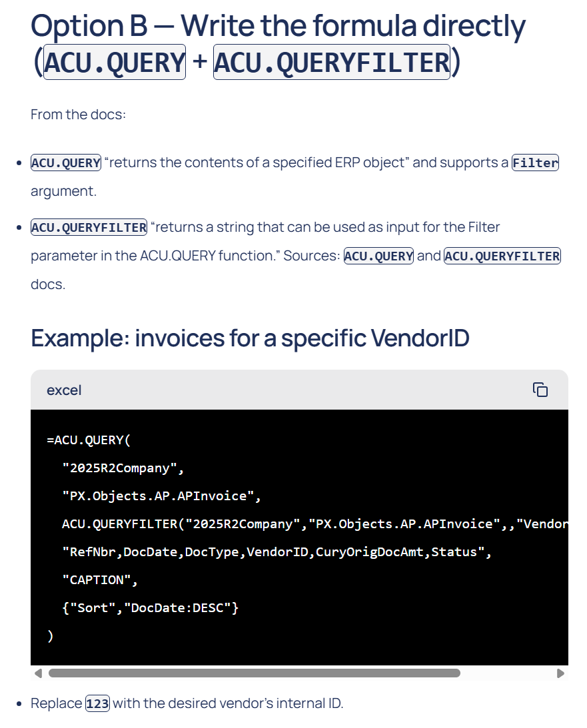
Task: Click the "Example: invoices for a specific VendorID" heading
Action: (250, 338)
